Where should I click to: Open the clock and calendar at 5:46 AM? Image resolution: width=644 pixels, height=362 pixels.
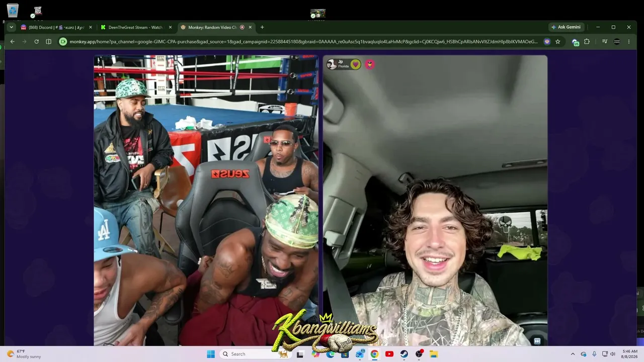pos(630,354)
